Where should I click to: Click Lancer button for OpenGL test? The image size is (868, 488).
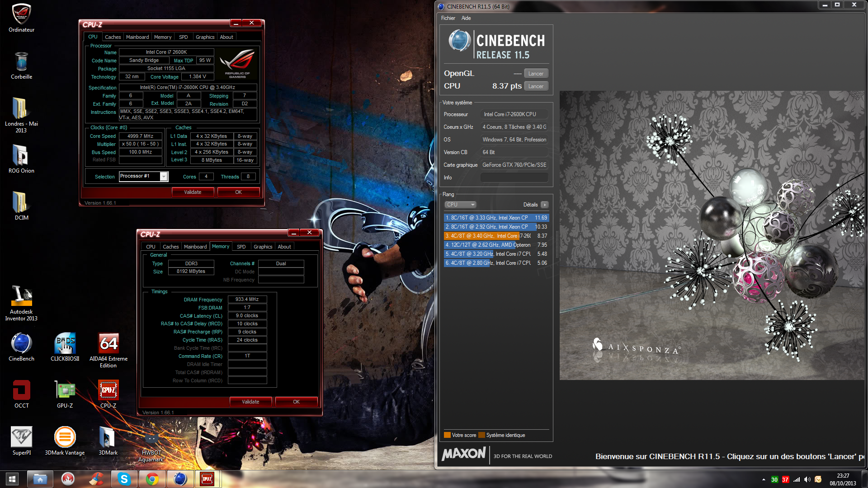(536, 74)
